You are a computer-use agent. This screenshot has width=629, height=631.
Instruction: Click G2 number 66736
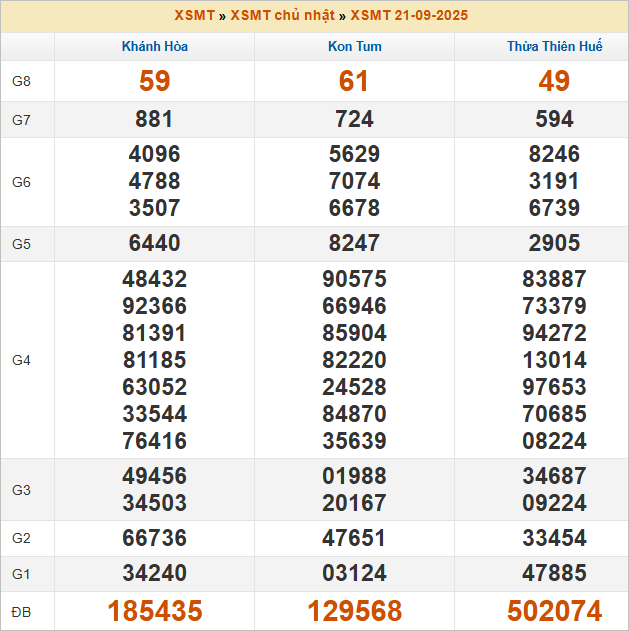pos(154,538)
